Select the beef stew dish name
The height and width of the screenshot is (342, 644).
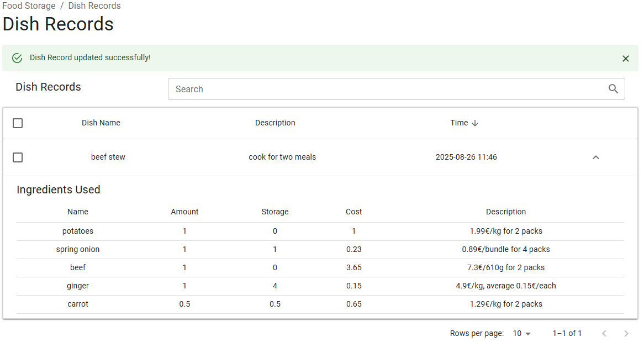(x=108, y=157)
